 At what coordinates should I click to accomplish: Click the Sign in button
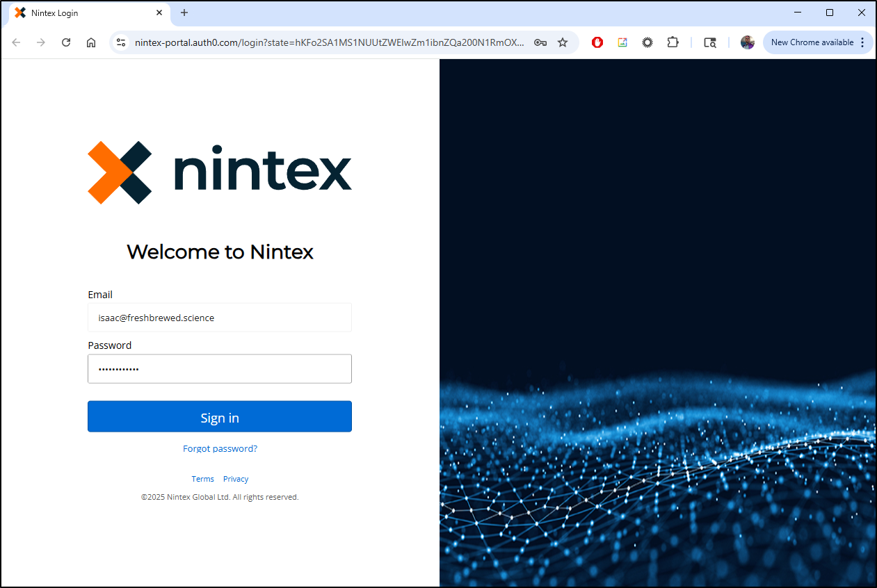(x=220, y=417)
